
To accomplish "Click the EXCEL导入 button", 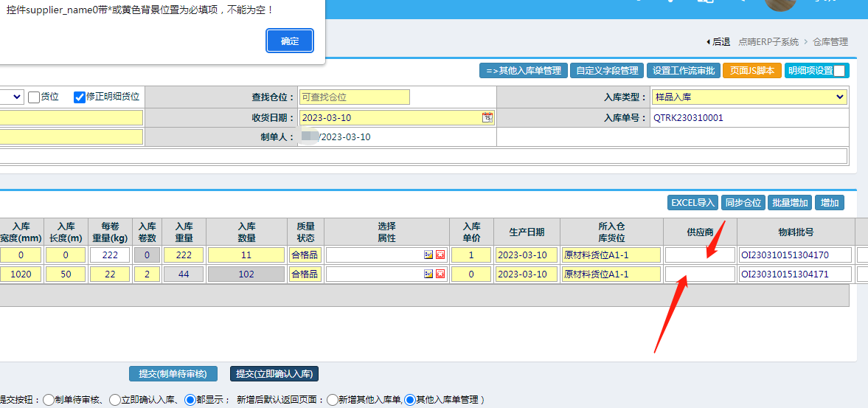I will pyautogui.click(x=692, y=203).
